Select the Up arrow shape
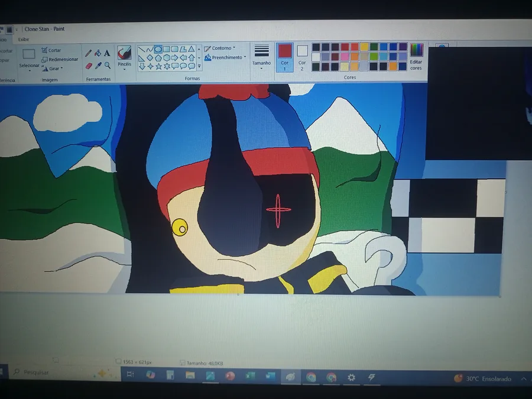This screenshot has height=399, width=532. click(x=192, y=57)
